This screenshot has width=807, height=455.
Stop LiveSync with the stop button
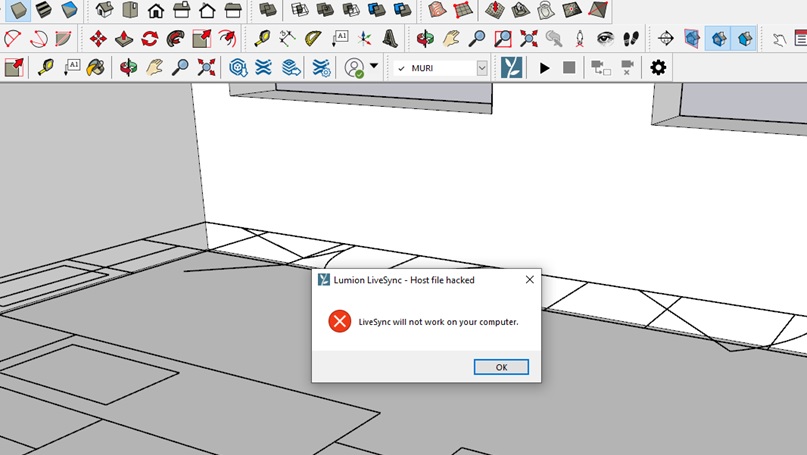coord(569,67)
